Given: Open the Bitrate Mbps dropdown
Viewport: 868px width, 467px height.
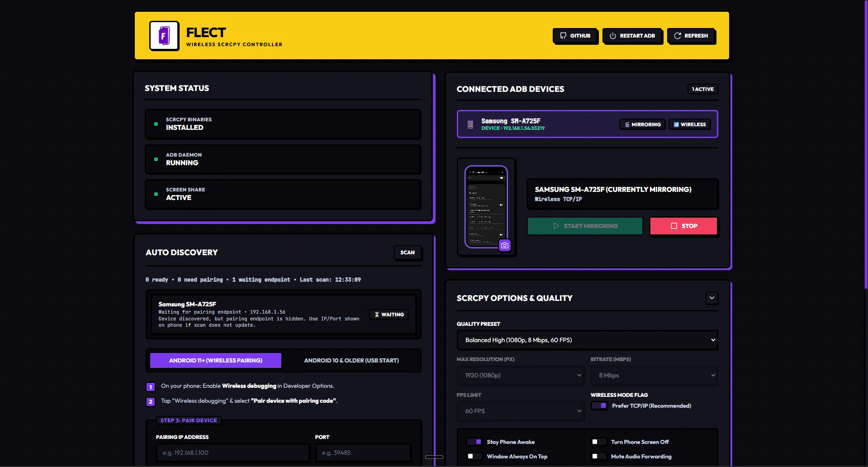Looking at the screenshot, I should [x=654, y=375].
